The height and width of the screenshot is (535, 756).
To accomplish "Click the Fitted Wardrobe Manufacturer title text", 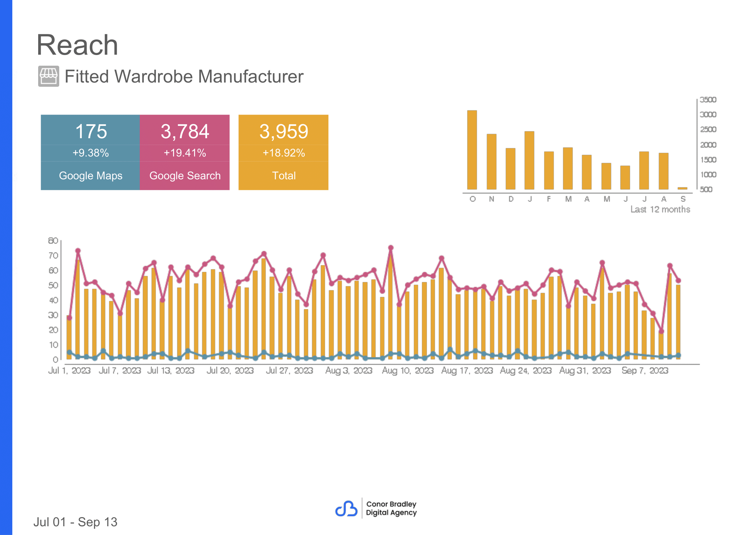I will pos(184,76).
